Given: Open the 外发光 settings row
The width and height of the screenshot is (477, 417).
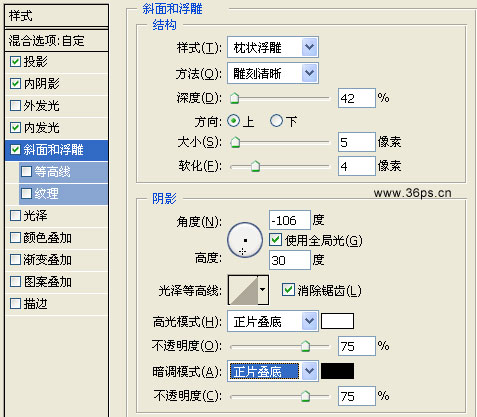Looking at the screenshot, I should (57, 106).
